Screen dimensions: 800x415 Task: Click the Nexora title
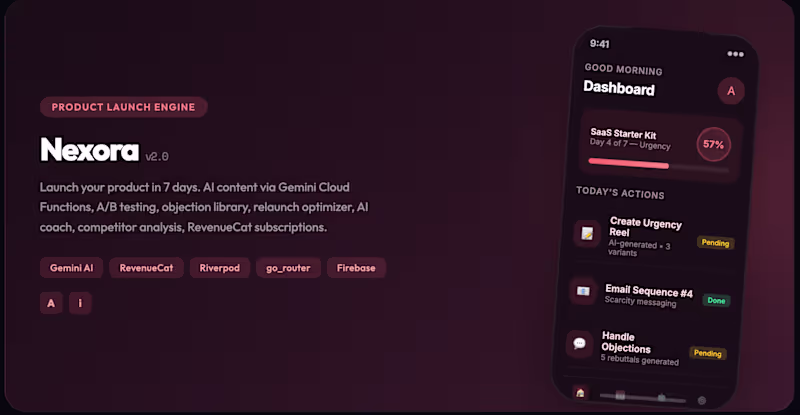pyautogui.click(x=89, y=150)
